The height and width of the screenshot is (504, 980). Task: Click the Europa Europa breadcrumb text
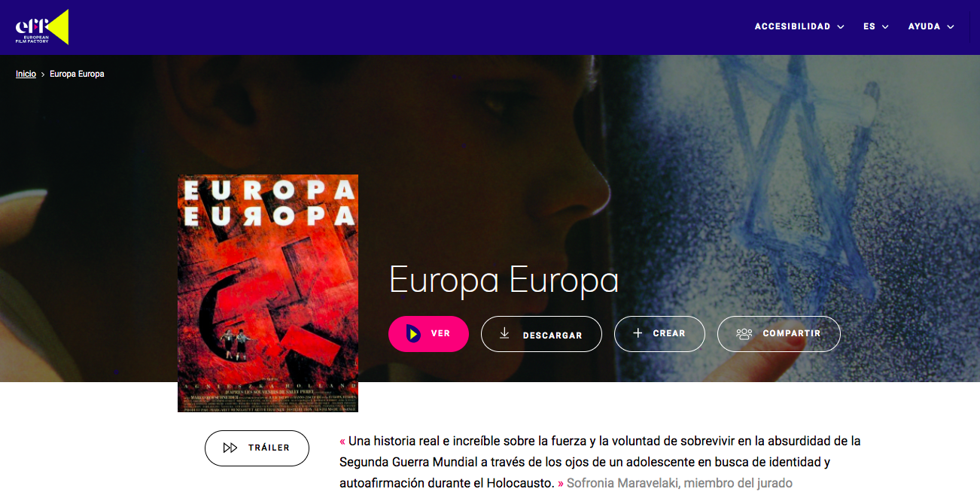click(77, 74)
